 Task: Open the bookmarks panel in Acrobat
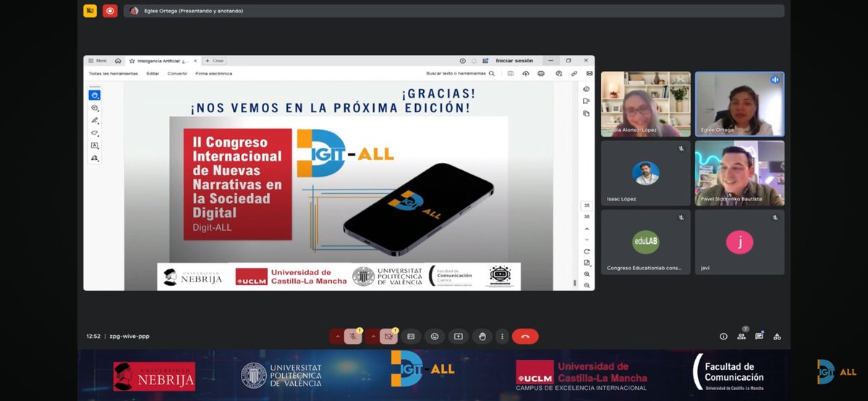tap(586, 101)
